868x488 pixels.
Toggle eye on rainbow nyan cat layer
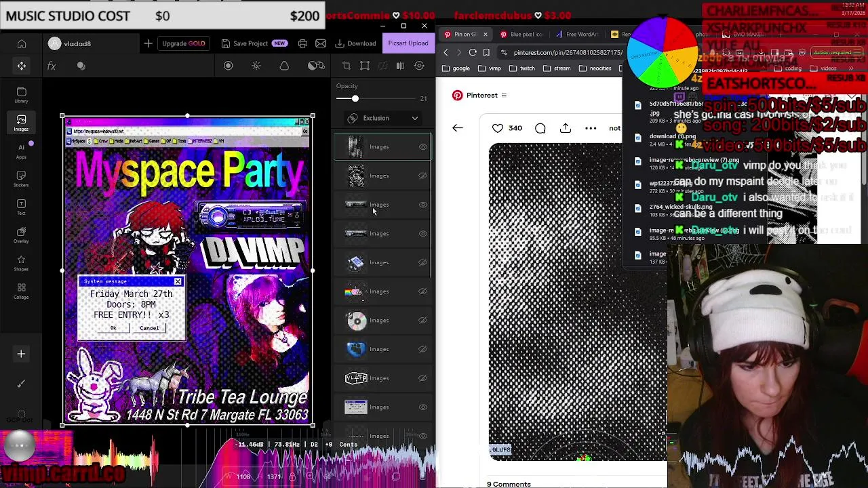pyautogui.click(x=422, y=291)
